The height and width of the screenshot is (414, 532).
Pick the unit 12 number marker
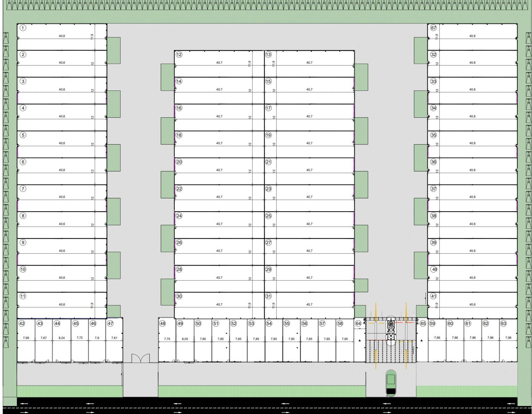(179, 54)
